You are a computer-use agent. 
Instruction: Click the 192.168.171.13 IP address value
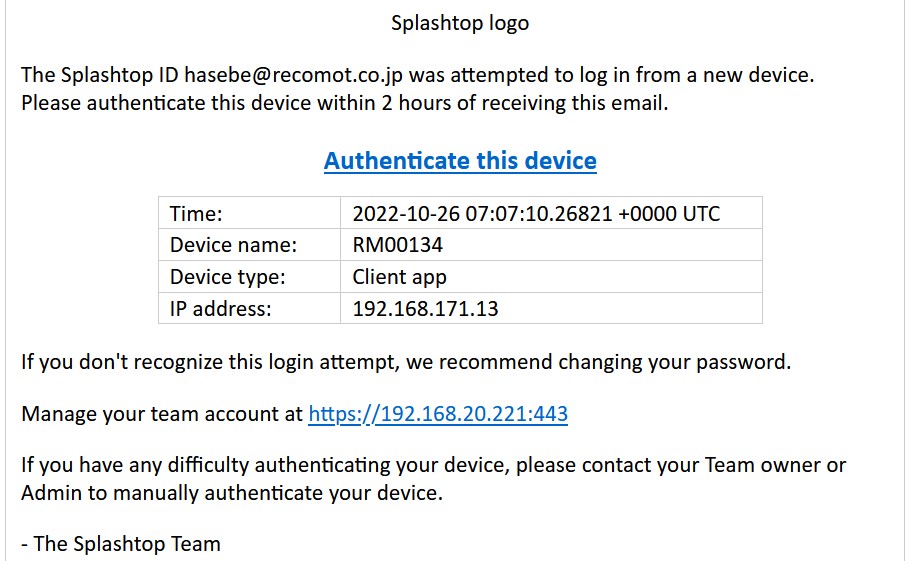pos(425,309)
